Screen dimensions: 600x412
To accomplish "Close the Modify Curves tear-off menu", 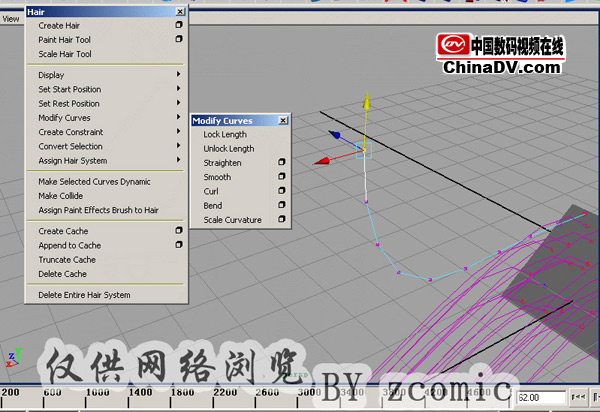I will click(283, 121).
